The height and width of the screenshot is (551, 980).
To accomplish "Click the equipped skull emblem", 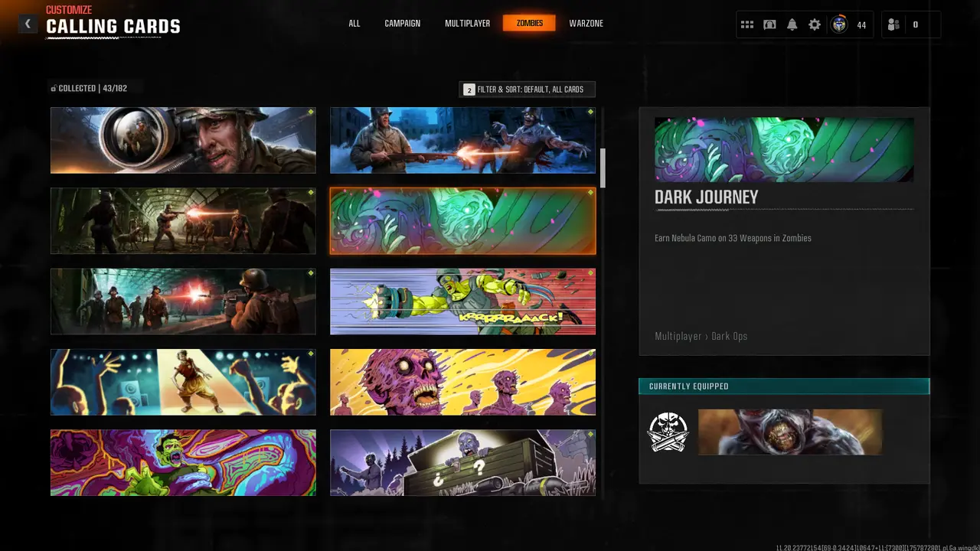I will [x=668, y=432].
